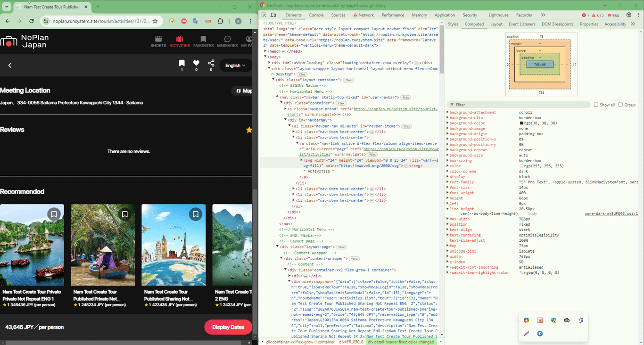
Task: Click the background-color rgb(38, 38, 38) swatch
Action: [x=521, y=123]
